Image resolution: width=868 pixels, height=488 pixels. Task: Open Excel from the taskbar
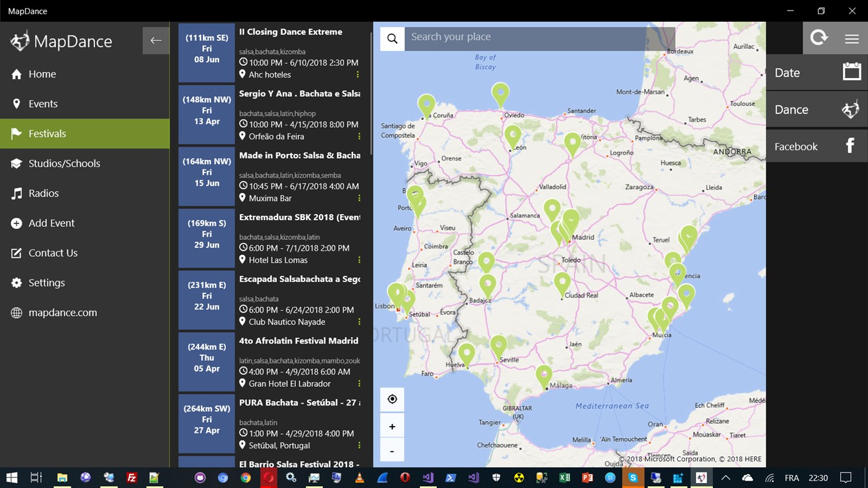(x=564, y=477)
